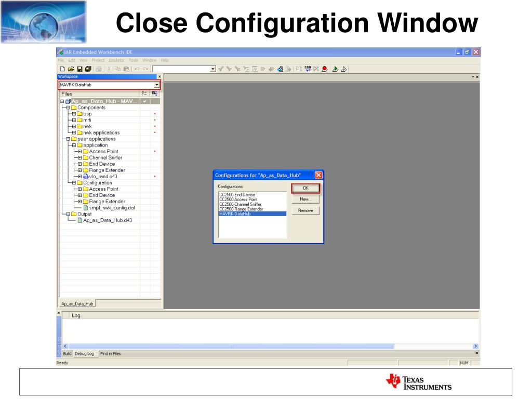The height and width of the screenshot is (399, 532).
Task: Click the Copy toolbar icon
Action: click(x=117, y=69)
